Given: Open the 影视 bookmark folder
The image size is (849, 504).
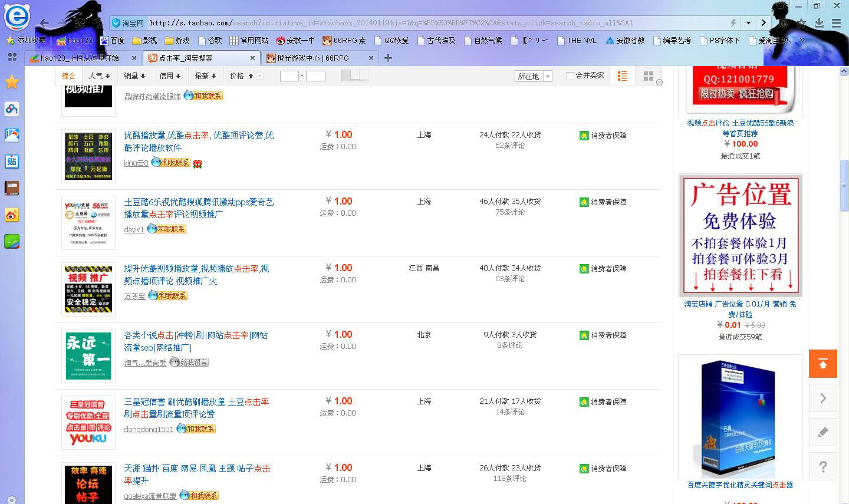Looking at the screenshot, I should 145,41.
